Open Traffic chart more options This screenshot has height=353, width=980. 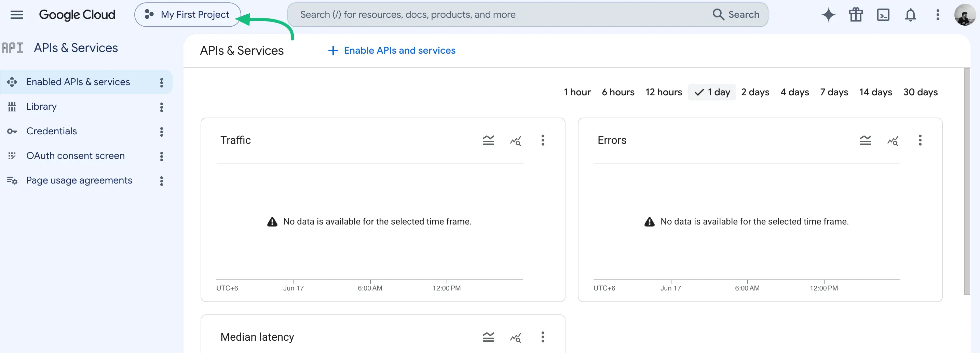point(543,140)
